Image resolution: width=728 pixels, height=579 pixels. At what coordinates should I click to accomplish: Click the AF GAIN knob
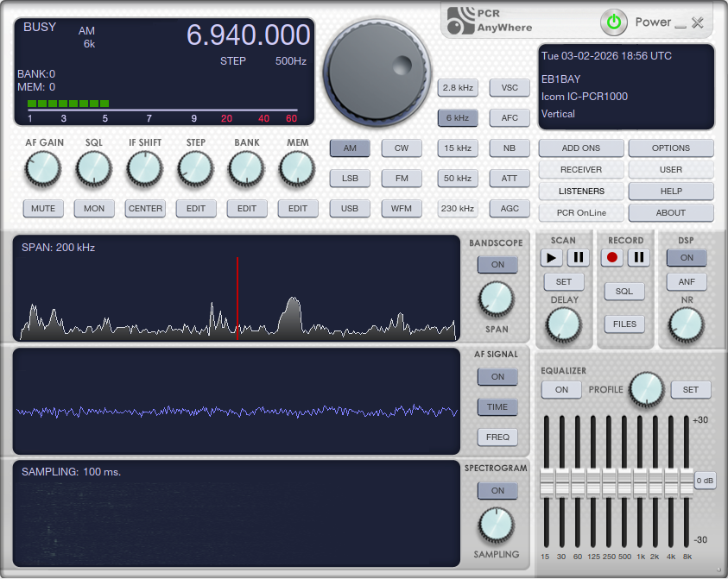click(x=43, y=170)
